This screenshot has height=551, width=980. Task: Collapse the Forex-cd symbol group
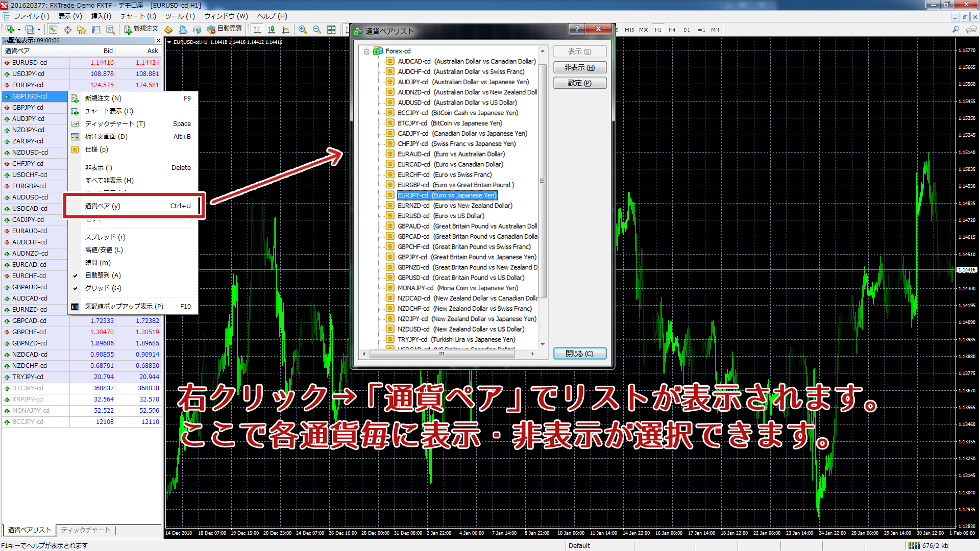366,51
